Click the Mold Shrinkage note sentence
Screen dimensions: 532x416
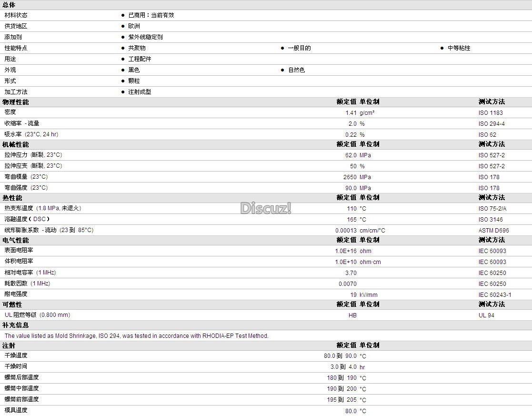coord(136,336)
